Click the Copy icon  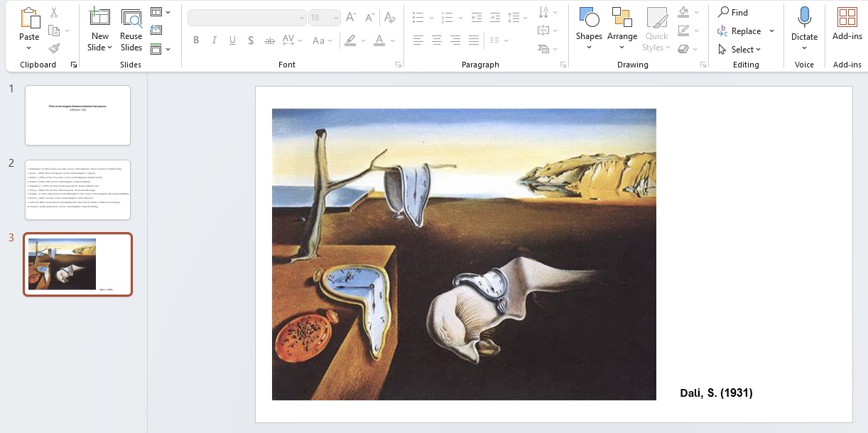(54, 31)
